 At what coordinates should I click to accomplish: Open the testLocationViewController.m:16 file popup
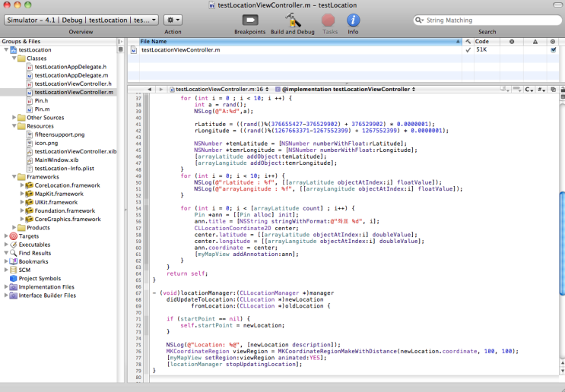click(219, 90)
